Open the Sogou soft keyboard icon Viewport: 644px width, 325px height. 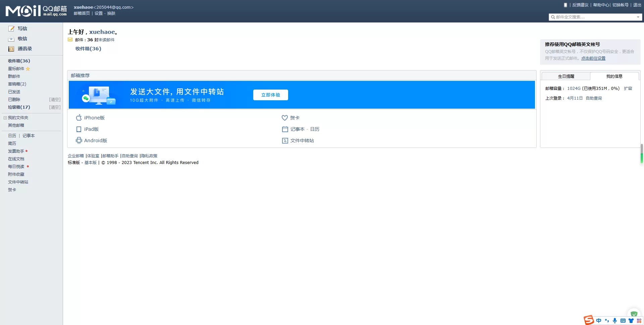coord(623,321)
